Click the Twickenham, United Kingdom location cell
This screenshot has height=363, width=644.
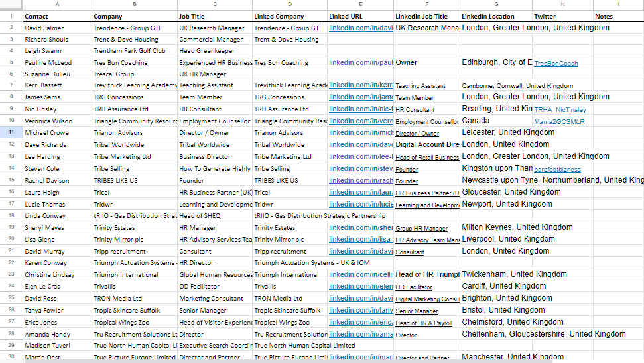(x=496, y=274)
